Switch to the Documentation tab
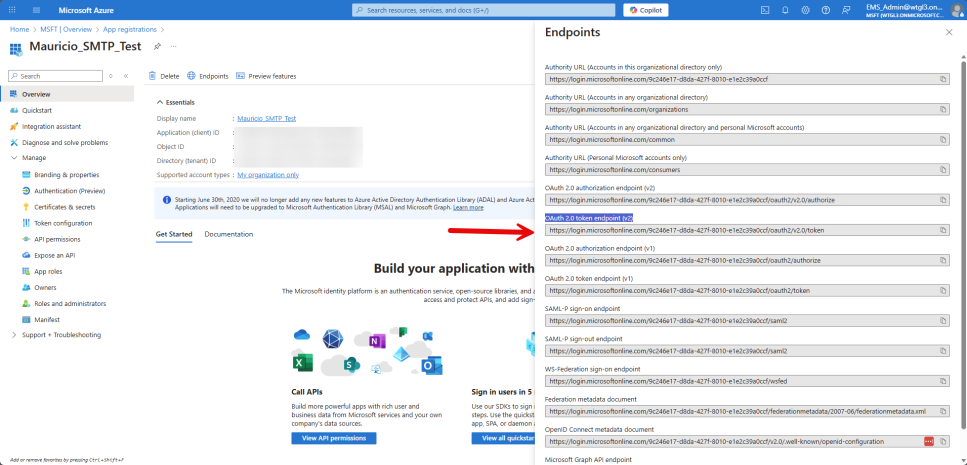This screenshot has height=465, width=967. pyautogui.click(x=228, y=234)
